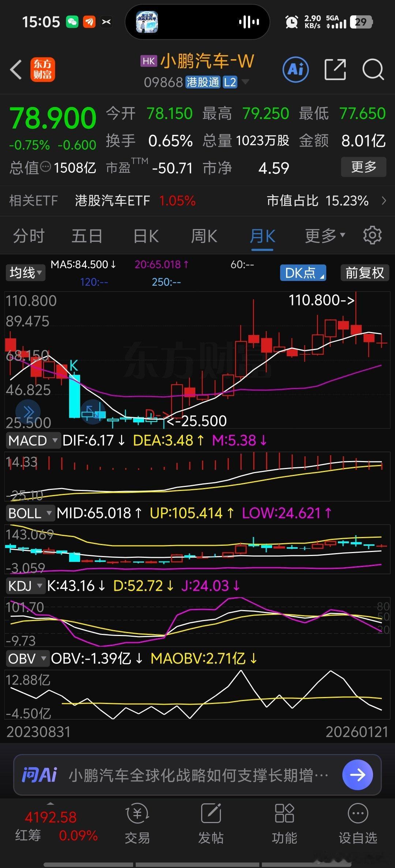This screenshot has height=868, width=395.
Task: Open the KDJ indicator dropdown
Action: [x=25, y=586]
